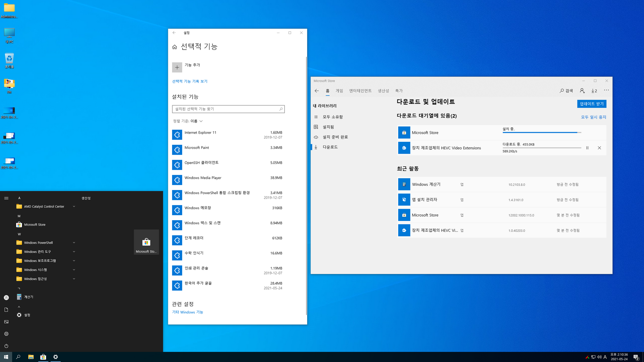This screenshot has width=644, height=362.
Task: Expand the AMD Catalyst Control Center folder
Action: (46, 206)
